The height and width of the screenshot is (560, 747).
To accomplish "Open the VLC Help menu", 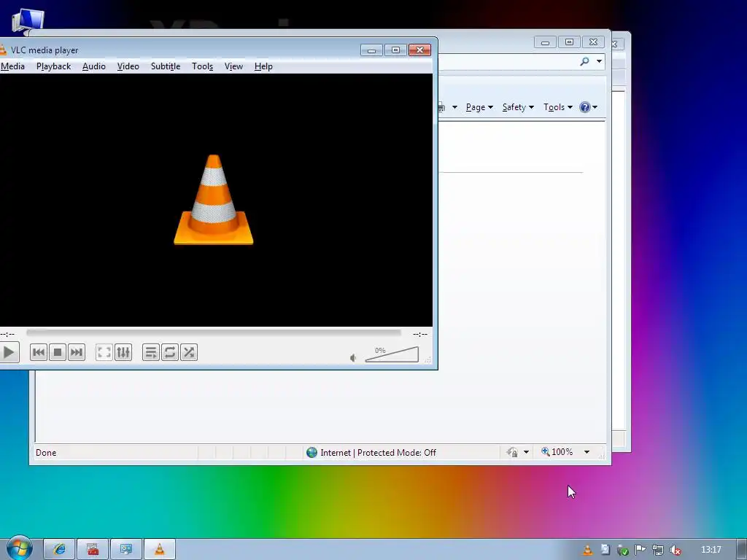I will click(x=263, y=66).
